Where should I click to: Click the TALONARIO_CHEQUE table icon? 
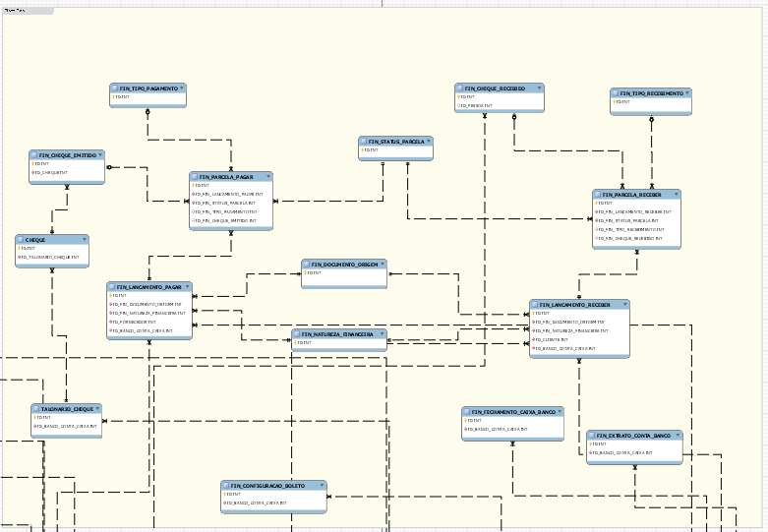(36, 408)
